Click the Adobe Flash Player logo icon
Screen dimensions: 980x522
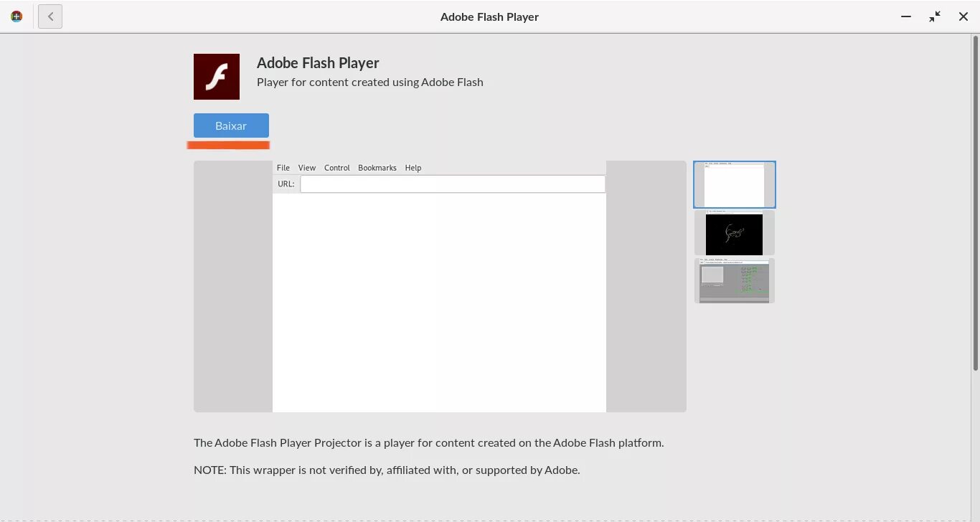click(217, 77)
